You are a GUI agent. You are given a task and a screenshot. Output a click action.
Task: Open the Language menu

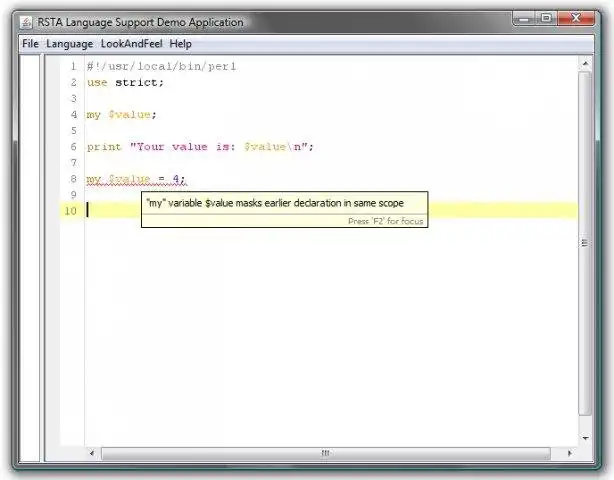[x=69, y=44]
